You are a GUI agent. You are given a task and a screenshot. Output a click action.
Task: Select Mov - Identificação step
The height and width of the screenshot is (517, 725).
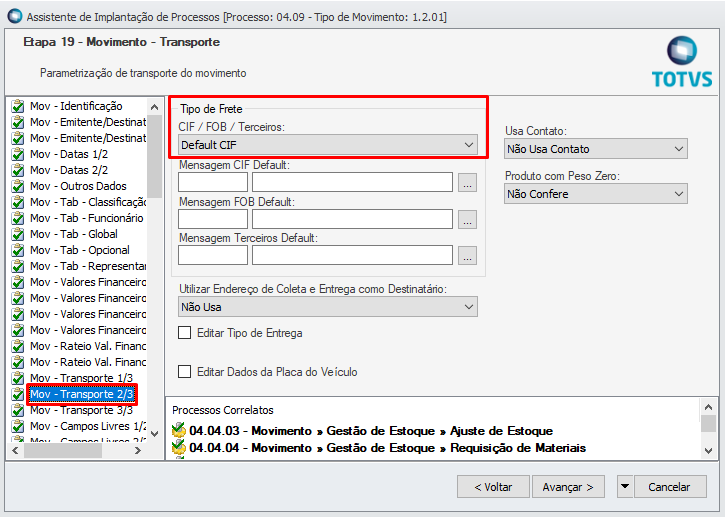(76, 106)
